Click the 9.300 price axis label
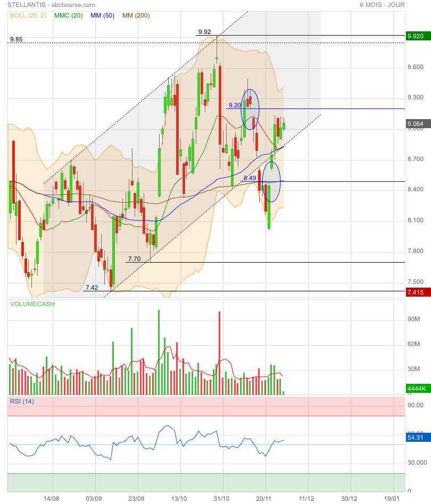Screen dimensions: 431x504 tap(416, 97)
